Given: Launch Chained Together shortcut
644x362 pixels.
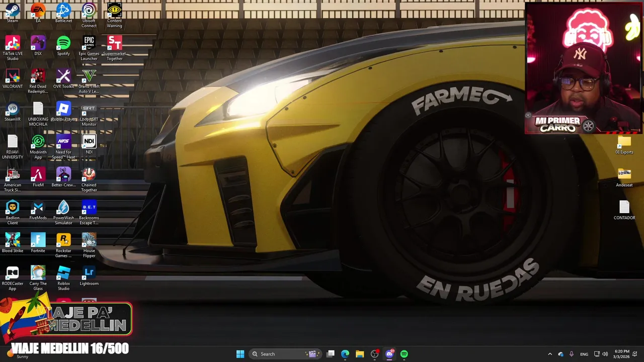Looking at the screenshot, I should [89, 179].
